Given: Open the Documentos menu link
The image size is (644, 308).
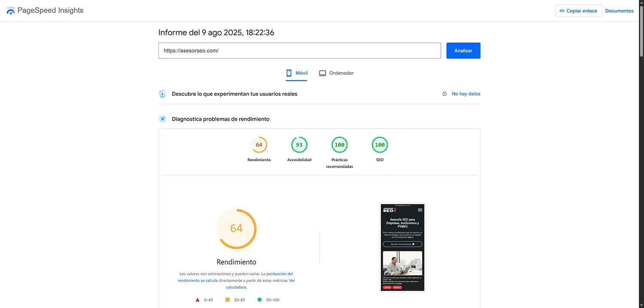Looking at the screenshot, I should [620, 11].
